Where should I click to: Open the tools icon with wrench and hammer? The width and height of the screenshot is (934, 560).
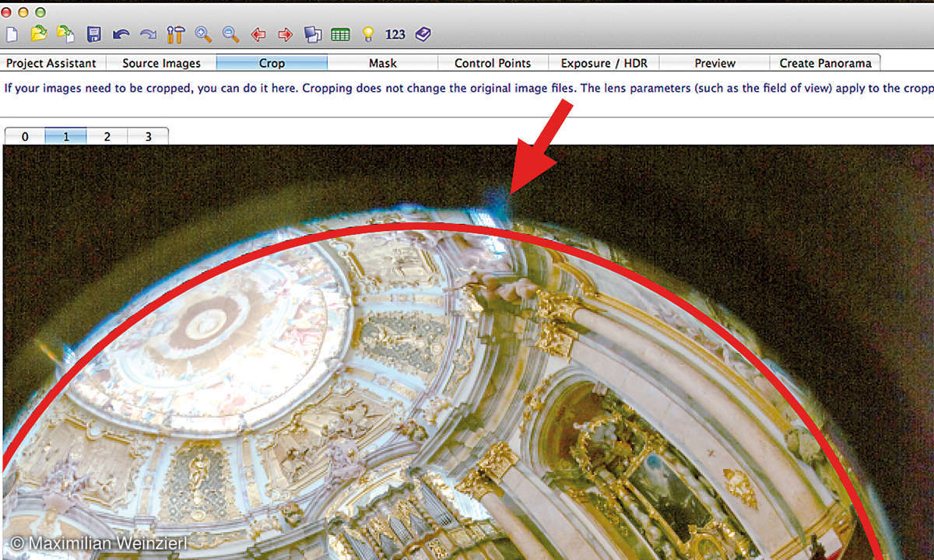point(176,34)
